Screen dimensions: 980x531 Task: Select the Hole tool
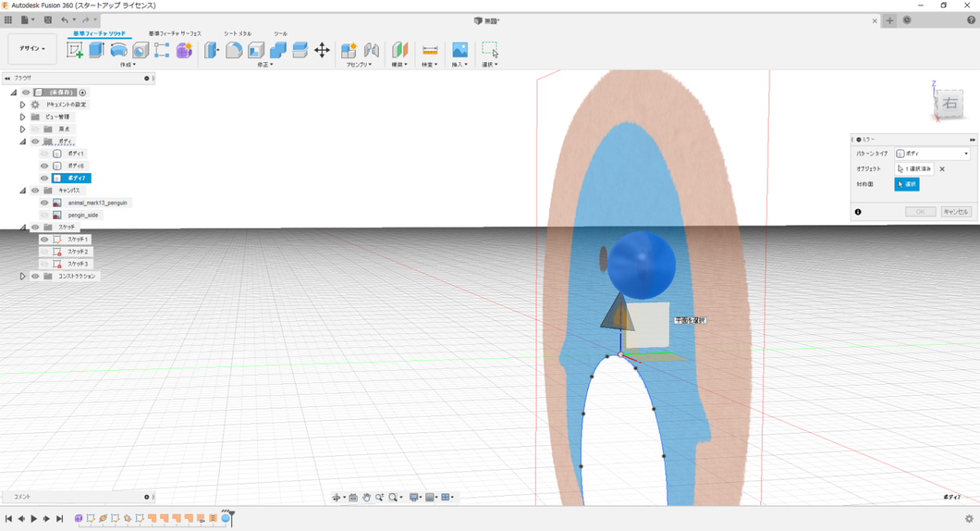click(140, 50)
